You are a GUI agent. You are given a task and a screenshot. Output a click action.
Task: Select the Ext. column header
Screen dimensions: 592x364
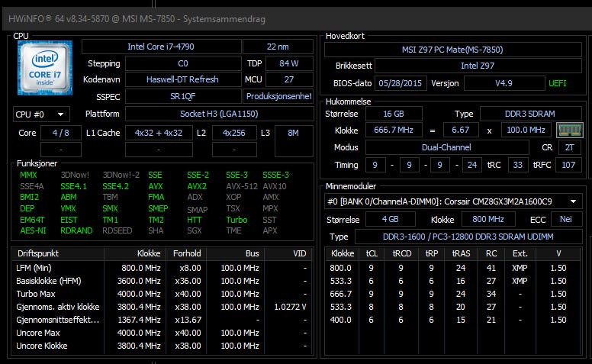520,254
